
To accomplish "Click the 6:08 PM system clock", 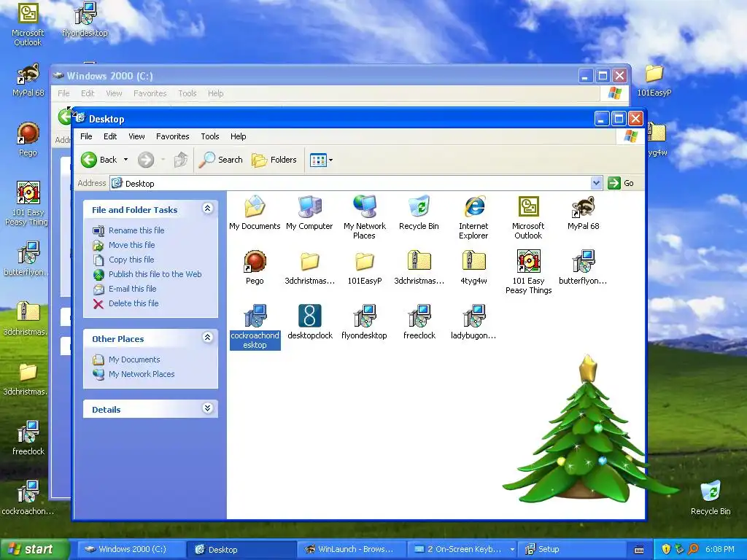I will (720, 549).
